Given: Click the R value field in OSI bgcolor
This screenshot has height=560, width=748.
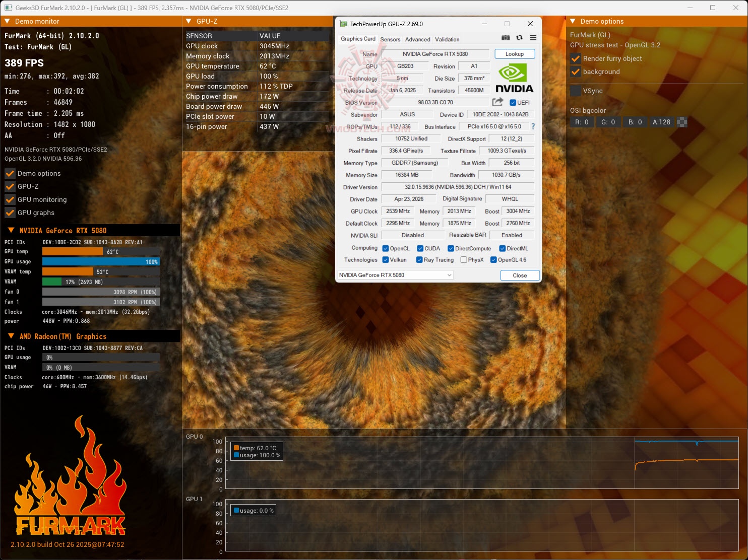Looking at the screenshot, I should (x=582, y=122).
